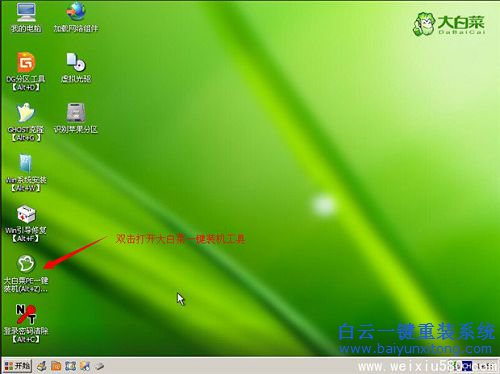Click the www.baiyunxitong.com watermark link

[415, 349]
